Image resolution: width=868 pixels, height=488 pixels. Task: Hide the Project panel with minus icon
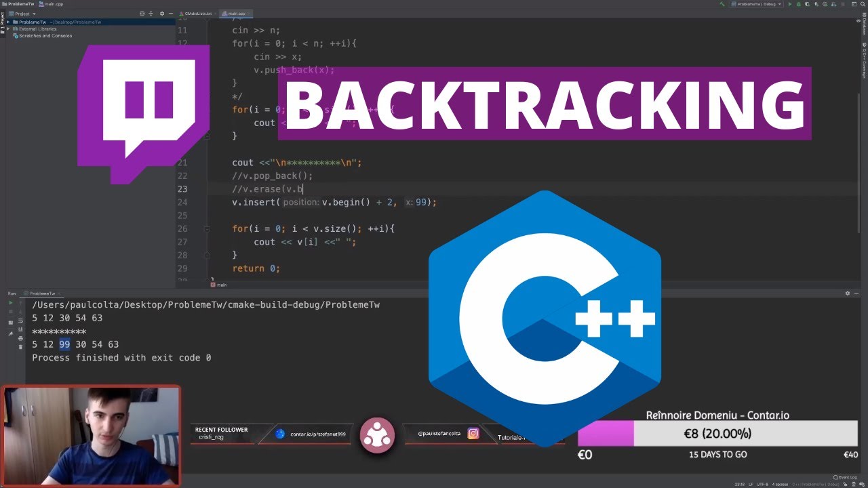coord(171,14)
